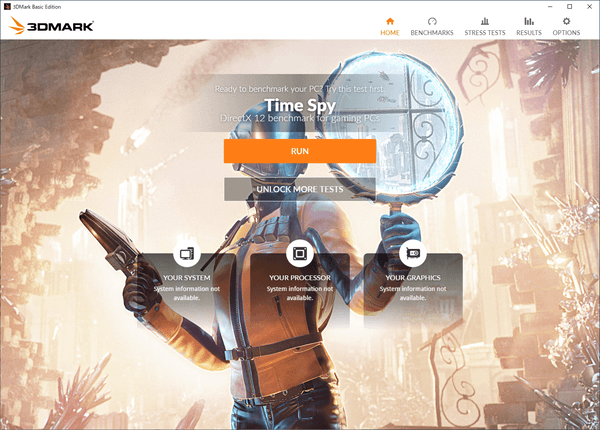Close the 3DMark window
Viewport: 600px width, 430px height.
tap(590, 7)
